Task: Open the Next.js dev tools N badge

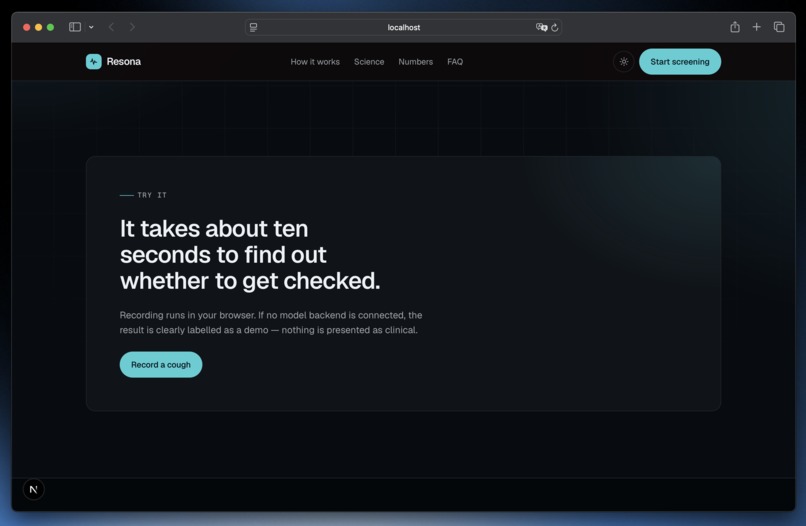Action: 33,489
